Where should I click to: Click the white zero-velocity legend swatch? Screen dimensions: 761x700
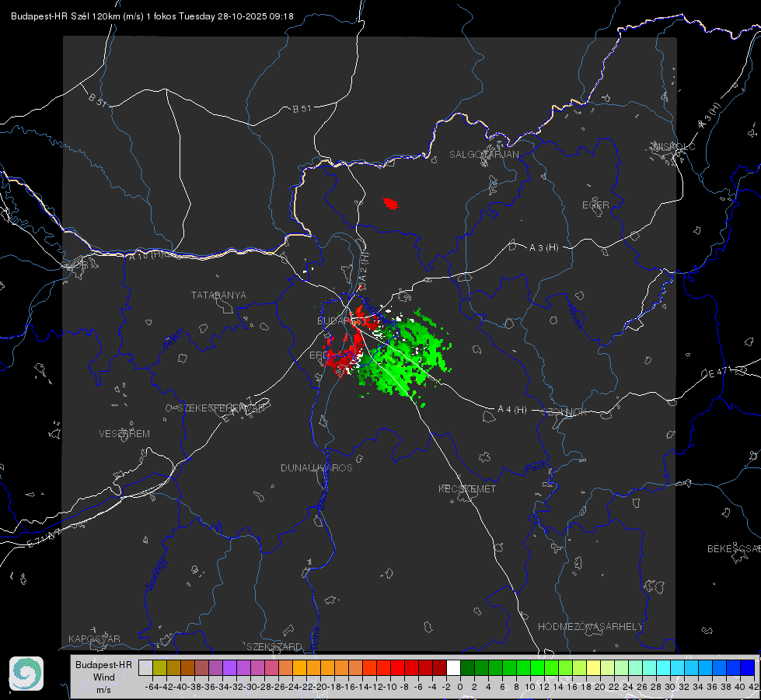[x=453, y=667]
